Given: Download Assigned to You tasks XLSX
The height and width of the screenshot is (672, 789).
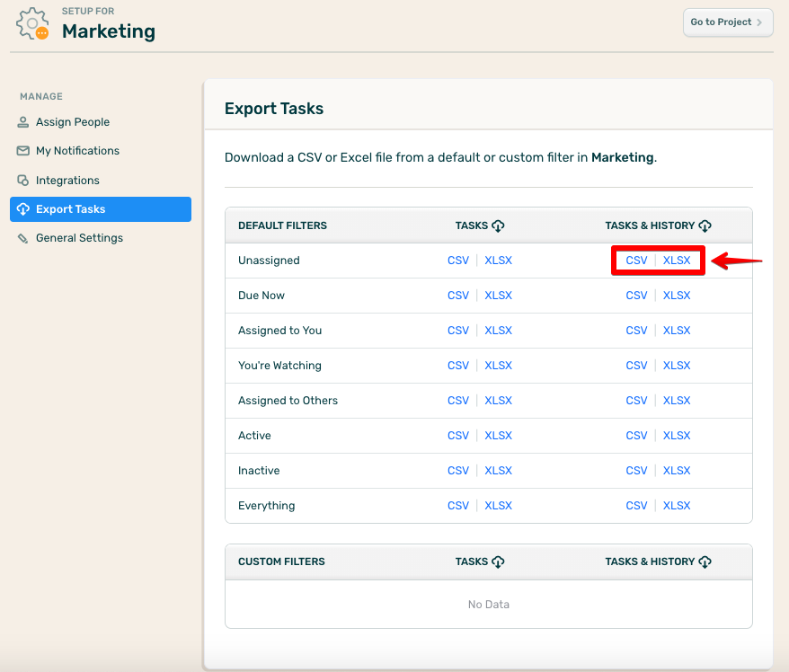Looking at the screenshot, I should point(498,331).
